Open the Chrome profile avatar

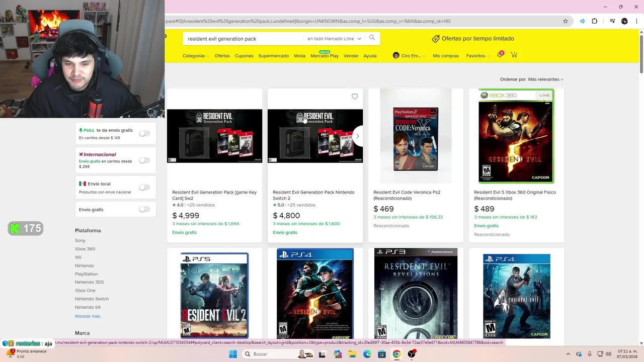coord(624,21)
